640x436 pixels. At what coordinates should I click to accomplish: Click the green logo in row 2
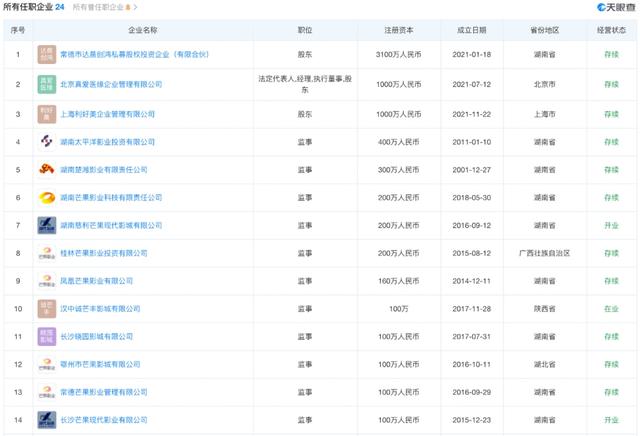[47, 85]
